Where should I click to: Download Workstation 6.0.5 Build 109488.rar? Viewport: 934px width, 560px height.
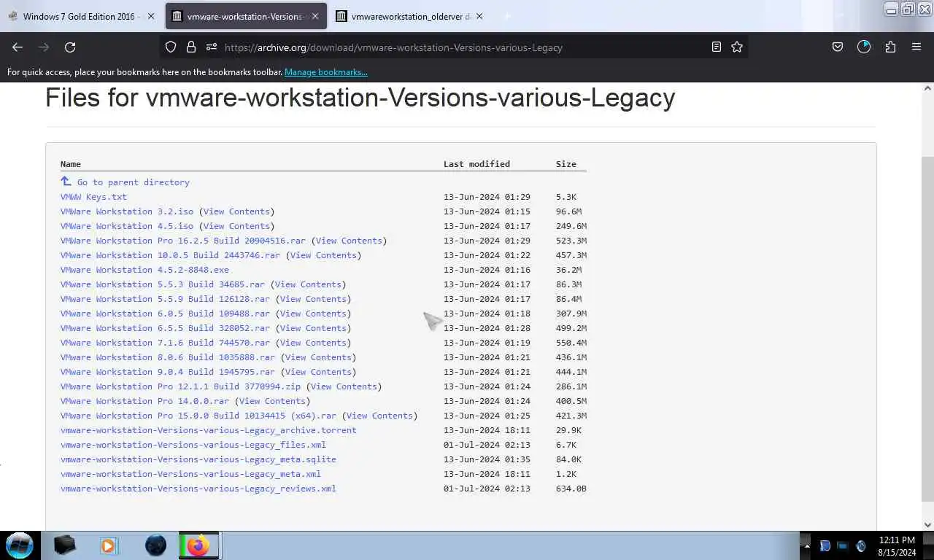pos(165,314)
